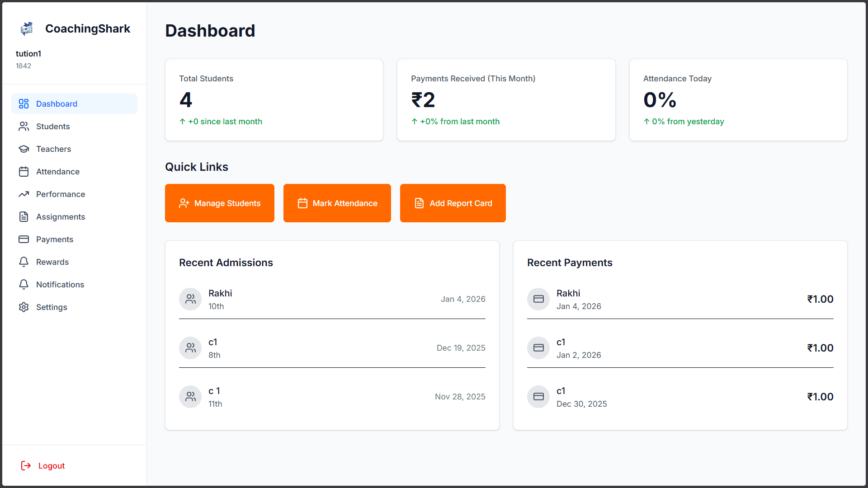Click the CoachingShark shark logo icon
The width and height of the screenshot is (868, 488).
click(27, 28)
